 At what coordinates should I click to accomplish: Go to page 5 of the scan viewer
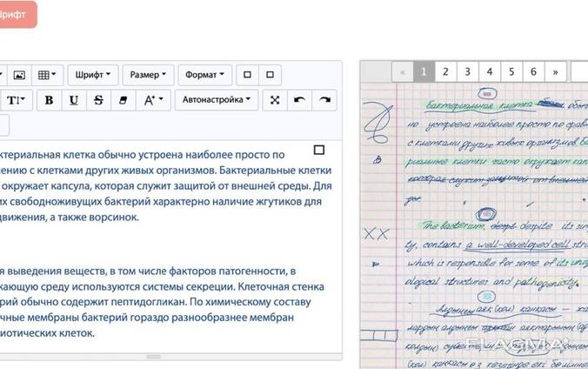(x=511, y=71)
